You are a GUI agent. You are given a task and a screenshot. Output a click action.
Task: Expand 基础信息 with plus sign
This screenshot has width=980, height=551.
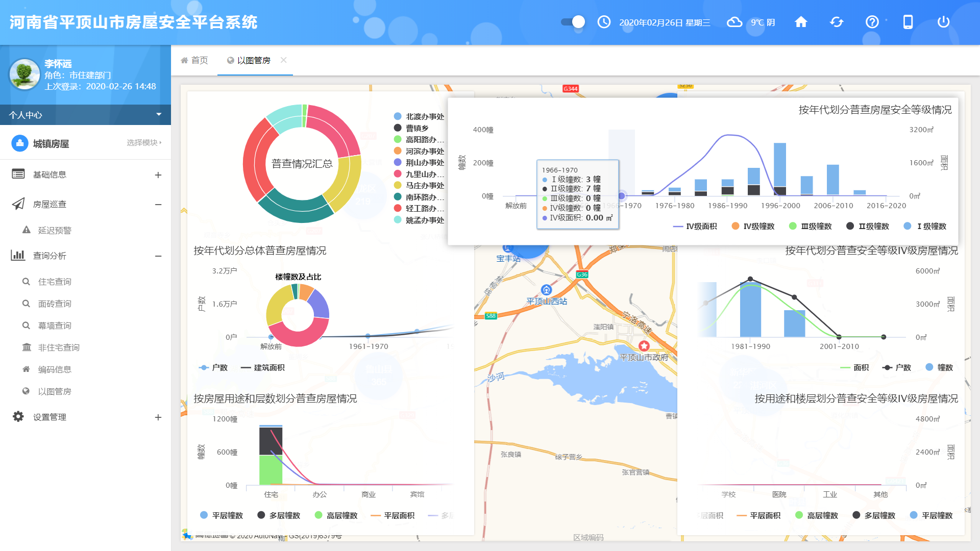[x=158, y=175]
